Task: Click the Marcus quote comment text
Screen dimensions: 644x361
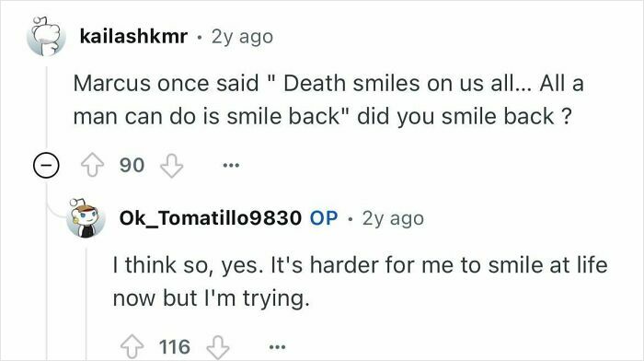Action: tap(328, 99)
